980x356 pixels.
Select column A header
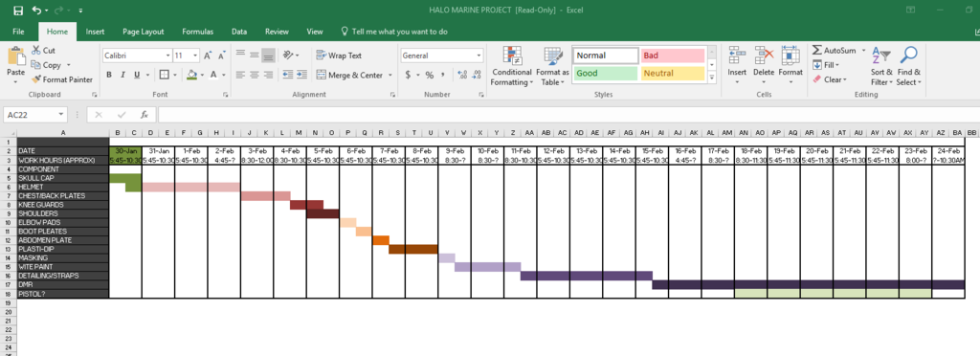click(x=62, y=133)
